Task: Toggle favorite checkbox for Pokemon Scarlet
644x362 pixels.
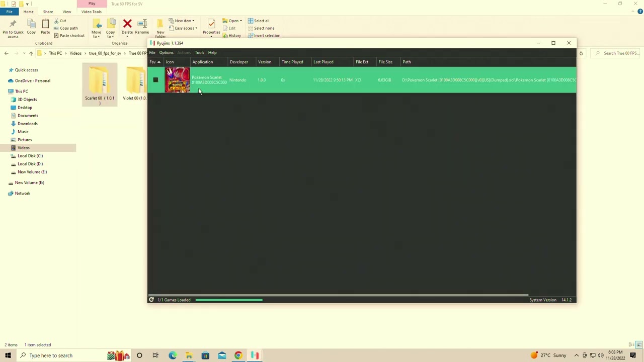Action: 155,80
